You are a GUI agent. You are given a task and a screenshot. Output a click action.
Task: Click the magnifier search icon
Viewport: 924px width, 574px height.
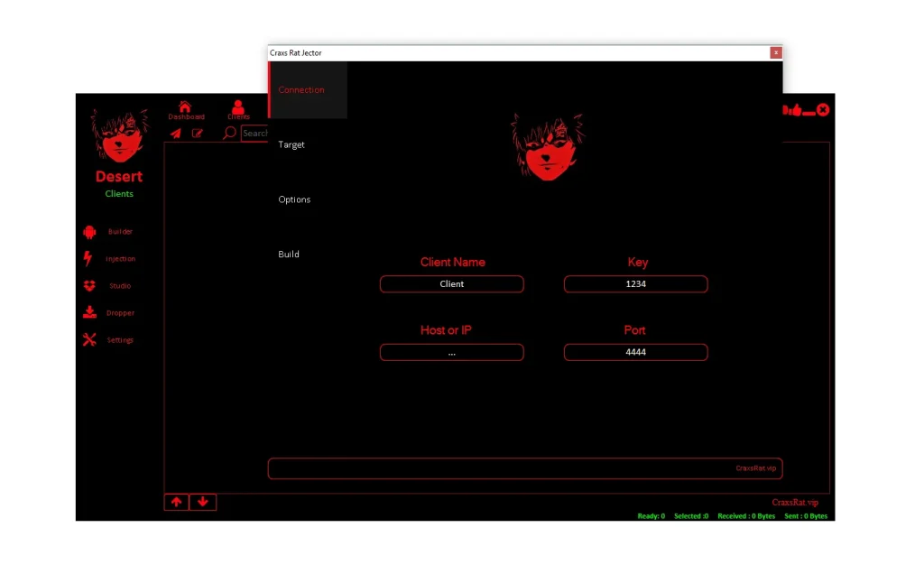click(227, 133)
